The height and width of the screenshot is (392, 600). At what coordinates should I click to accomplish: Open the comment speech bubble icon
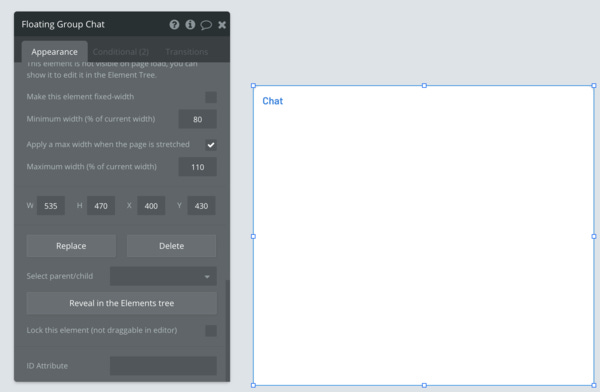(206, 25)
